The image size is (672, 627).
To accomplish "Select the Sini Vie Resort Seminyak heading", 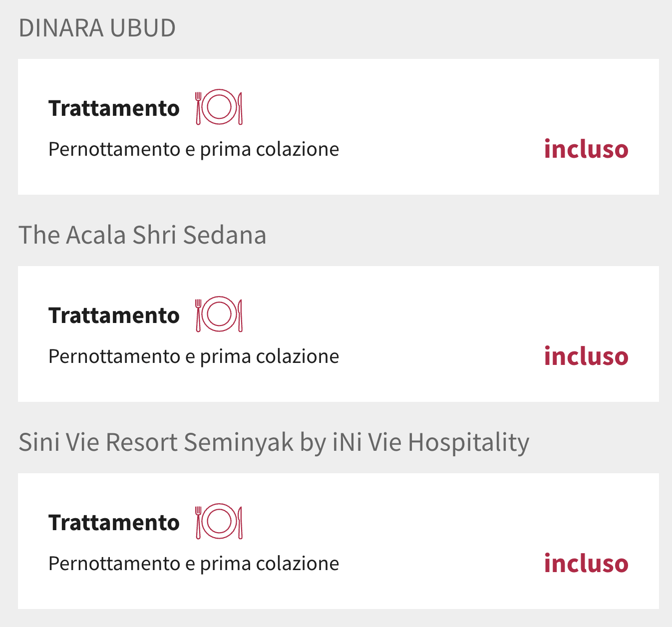I will [274, 442].
